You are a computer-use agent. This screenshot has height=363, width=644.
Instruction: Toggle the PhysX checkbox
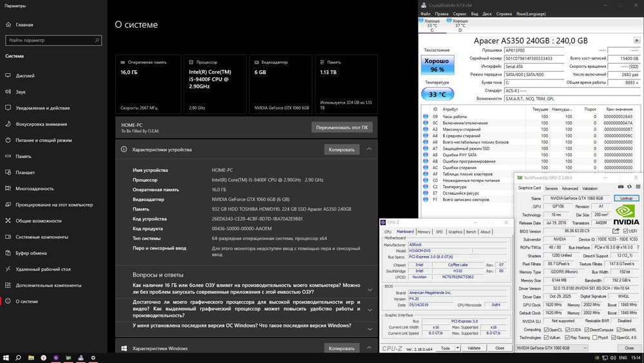[595, 337]
